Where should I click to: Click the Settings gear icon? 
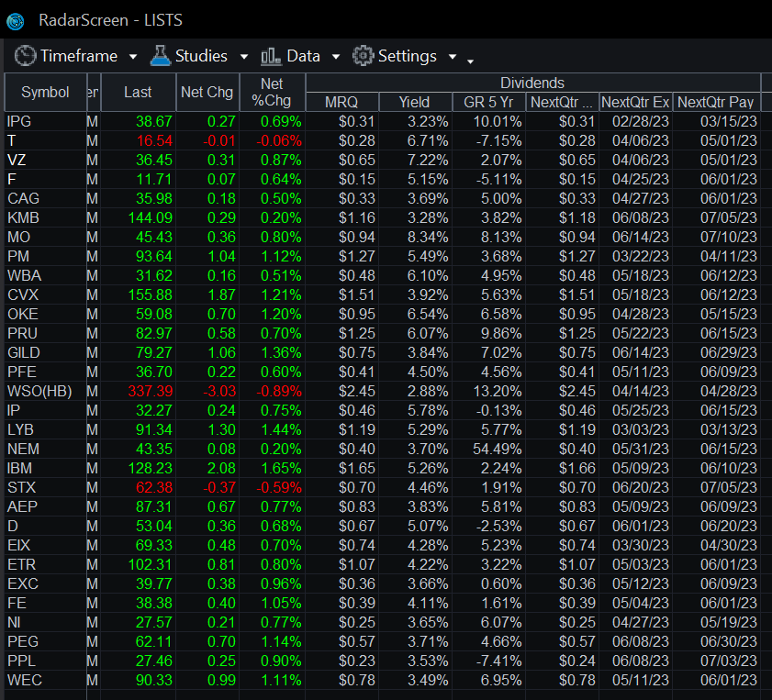click(364, 56)
